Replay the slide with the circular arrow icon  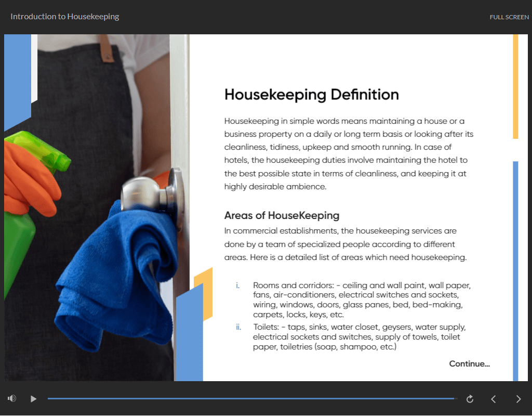tap(470, 399)
